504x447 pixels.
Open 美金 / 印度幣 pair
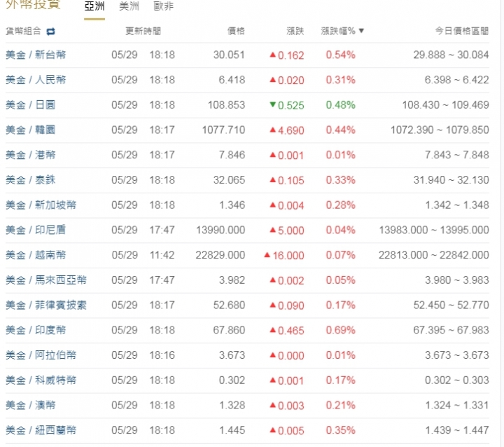pos(36,330)
